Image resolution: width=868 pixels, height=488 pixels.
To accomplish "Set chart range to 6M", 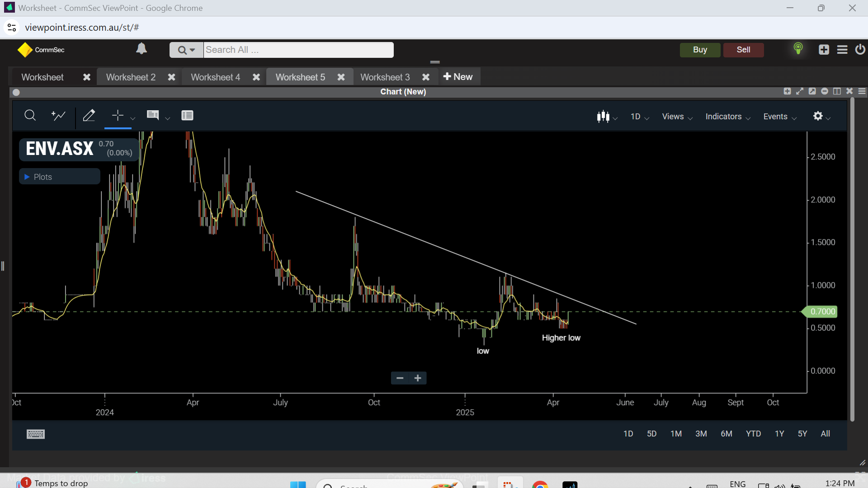I will click(x=726, y=434).
